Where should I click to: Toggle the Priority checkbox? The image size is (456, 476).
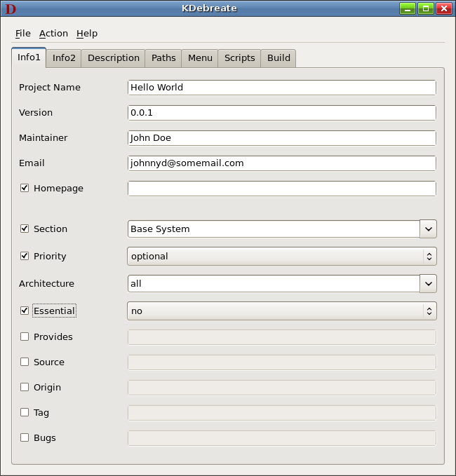[25, 256]
